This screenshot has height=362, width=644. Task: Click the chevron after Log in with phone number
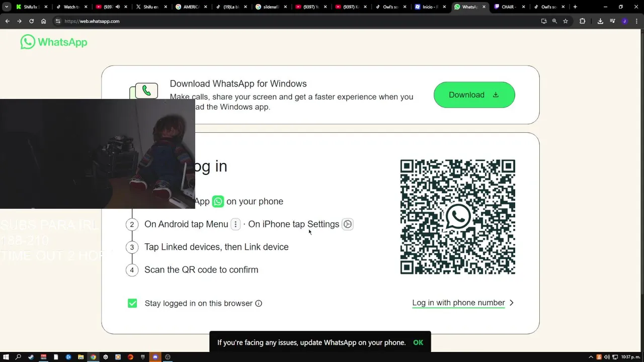[x=511, y=303]
